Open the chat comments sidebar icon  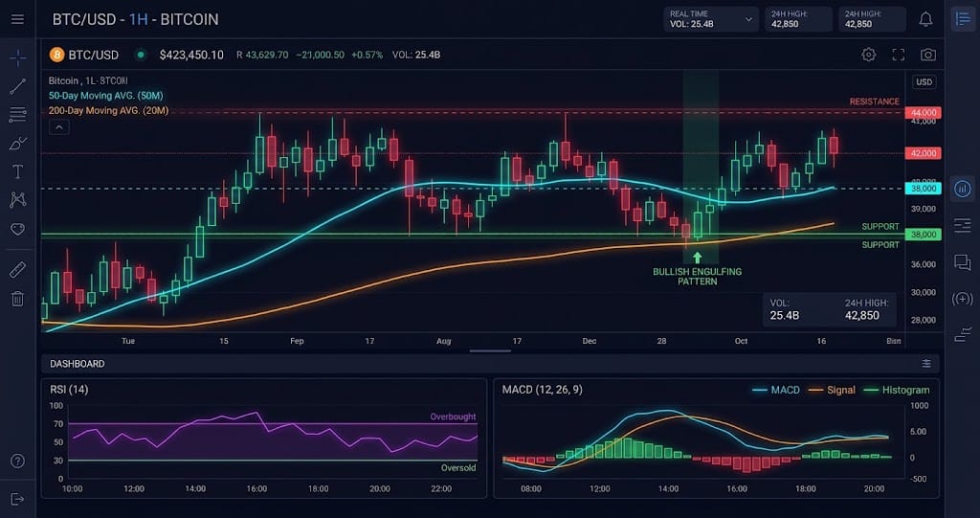[963, 262]
